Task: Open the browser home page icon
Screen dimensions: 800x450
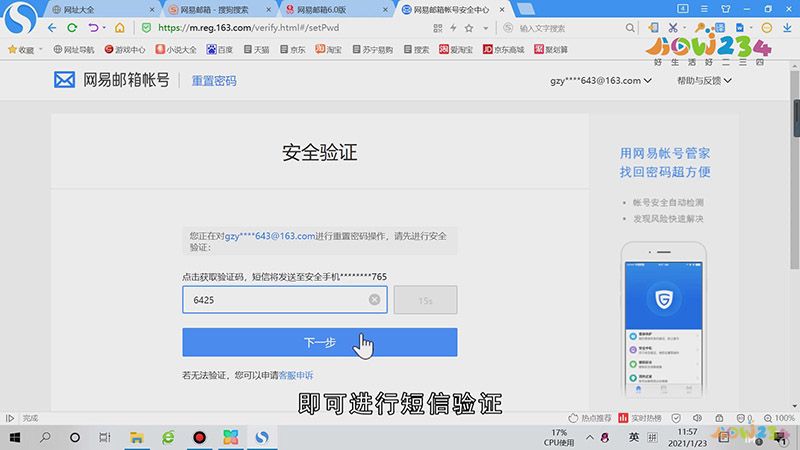Action: click(x=119, y=28)
